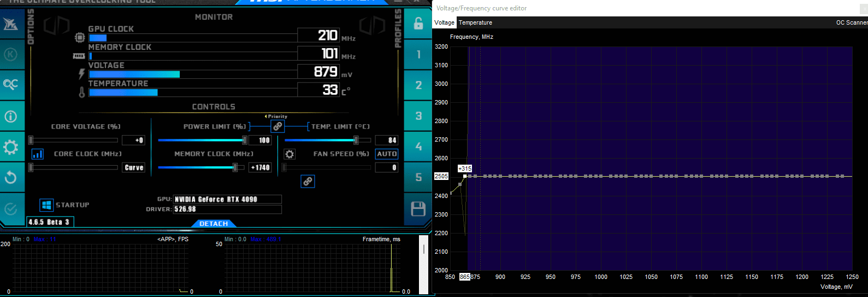868x297 pixels.
Task: Open settings with the gear sidebar icon
Action: point(11,147)
